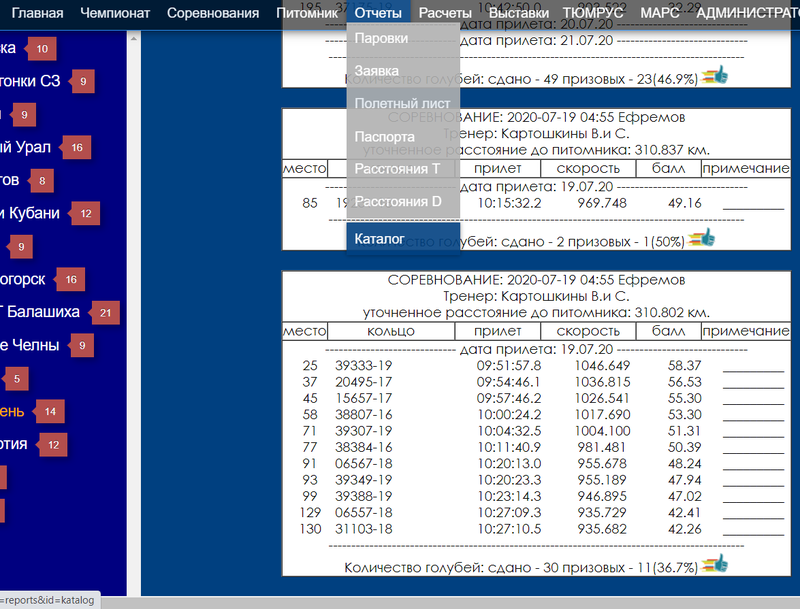Viewport: 800px width, 609px height.
Task: Click ring number 15657-17
Action: [x=363, y=398]
